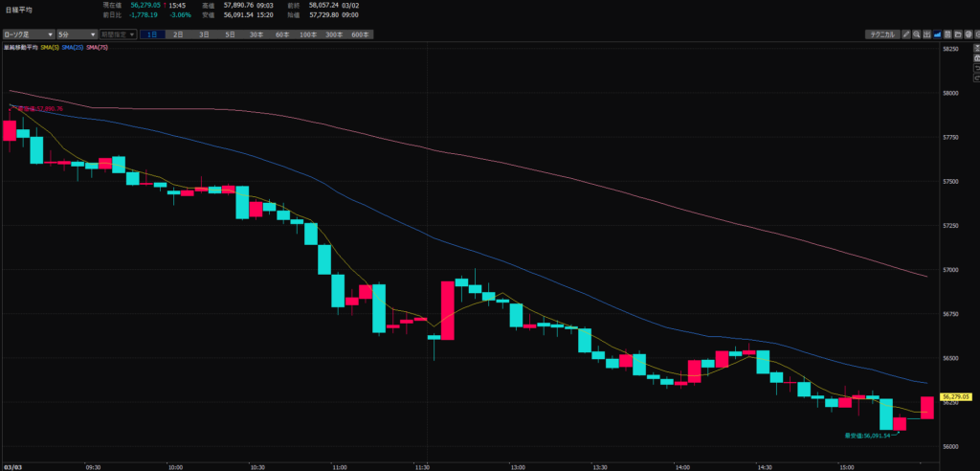Select the 100本 bar count option

click(x=307, y=34)
